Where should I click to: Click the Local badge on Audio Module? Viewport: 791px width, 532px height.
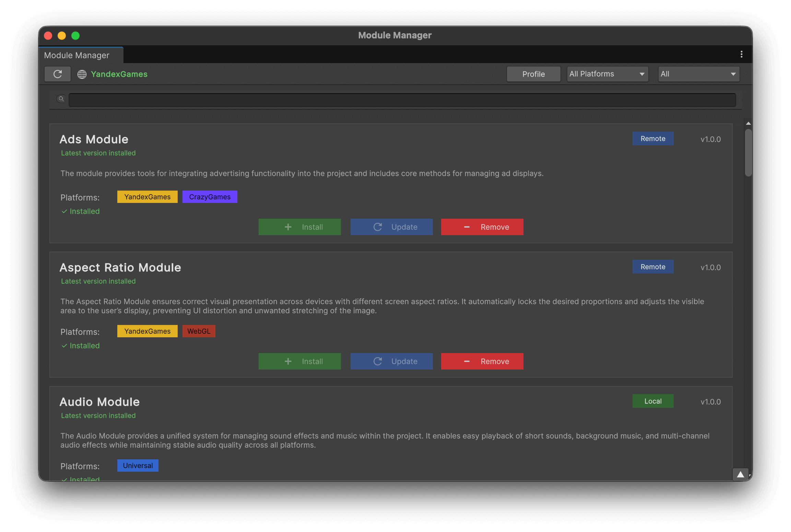point(652,401)
